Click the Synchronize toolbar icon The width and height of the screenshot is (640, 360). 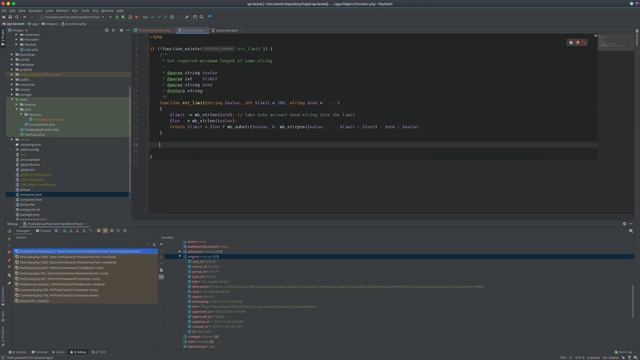pyautogui.click(x=17, y=17)
